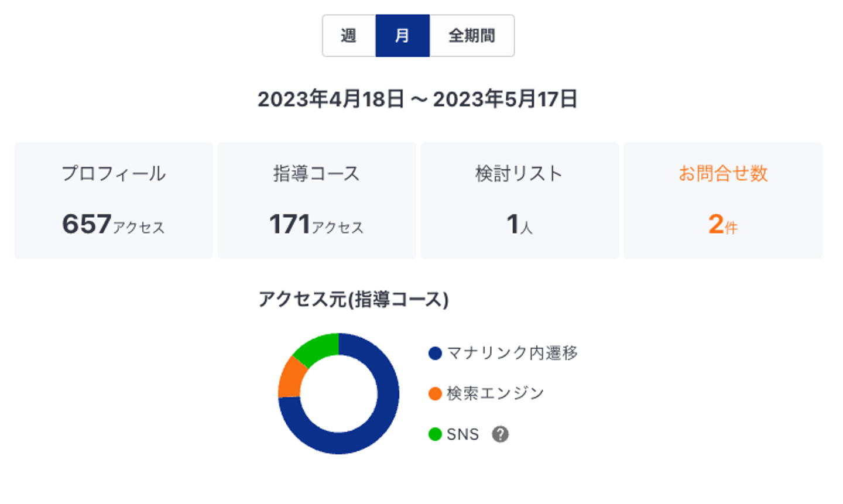Click the お問合せ数 orange heading
Image resolution: width=843 pixels, height=504 pixels.
[x=723, y=173]
